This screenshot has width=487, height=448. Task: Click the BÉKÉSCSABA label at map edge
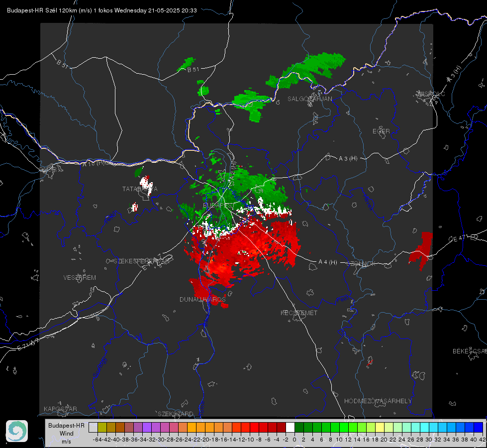tap(470, 351)
